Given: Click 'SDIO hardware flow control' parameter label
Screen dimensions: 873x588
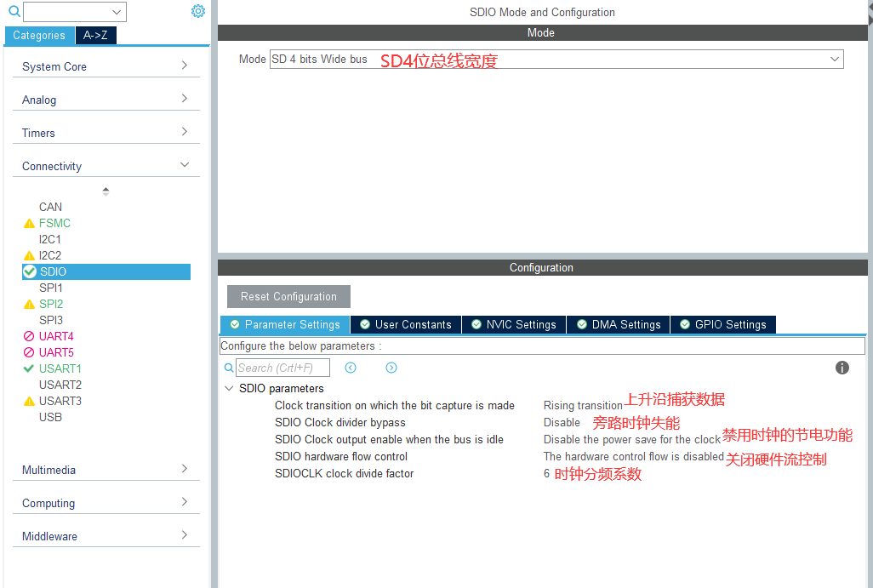Looking at the screenshot, I should point(340,457).
